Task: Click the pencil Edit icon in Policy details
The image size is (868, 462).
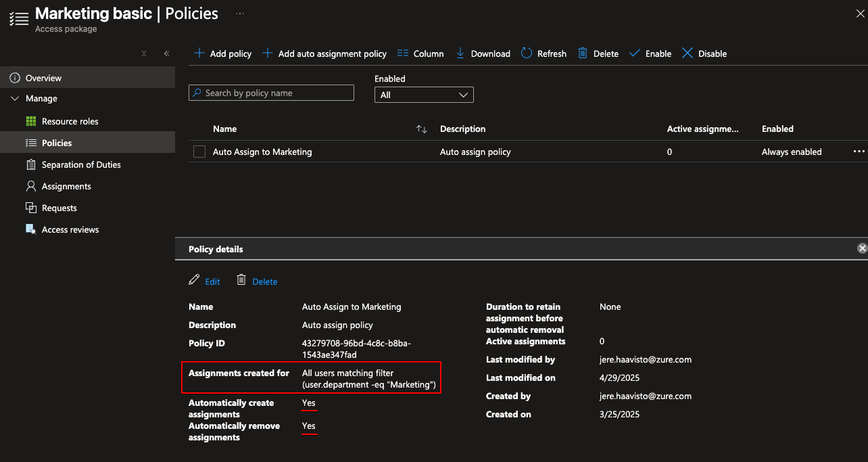Action: (x=195, y=281)
